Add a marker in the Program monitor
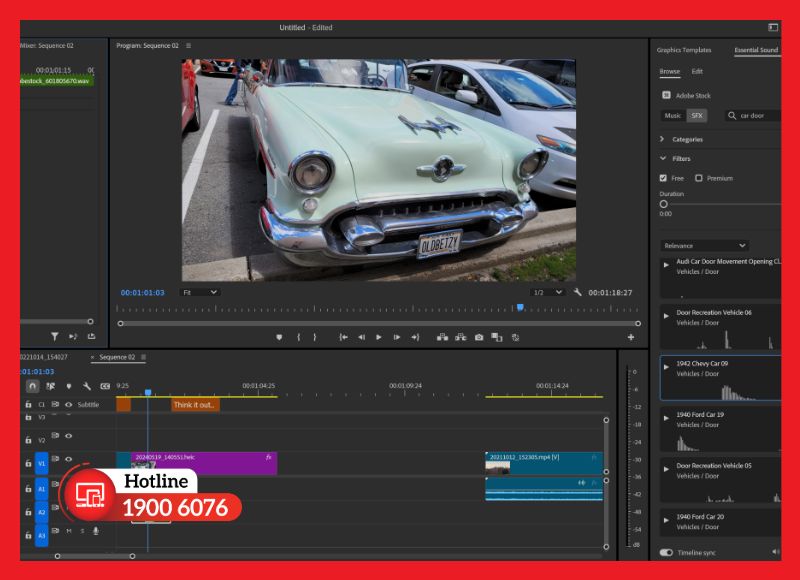The height and width of the screenshot is (580, 800). tap(279, 337)
